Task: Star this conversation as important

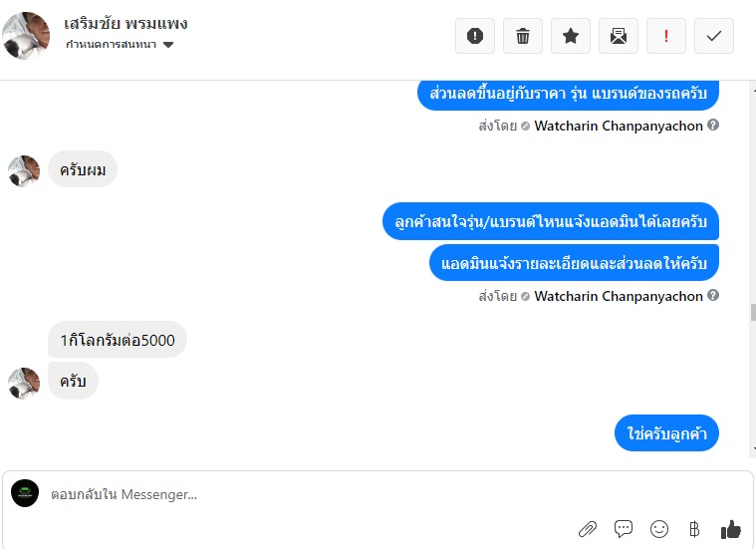Action: [571, 36]
